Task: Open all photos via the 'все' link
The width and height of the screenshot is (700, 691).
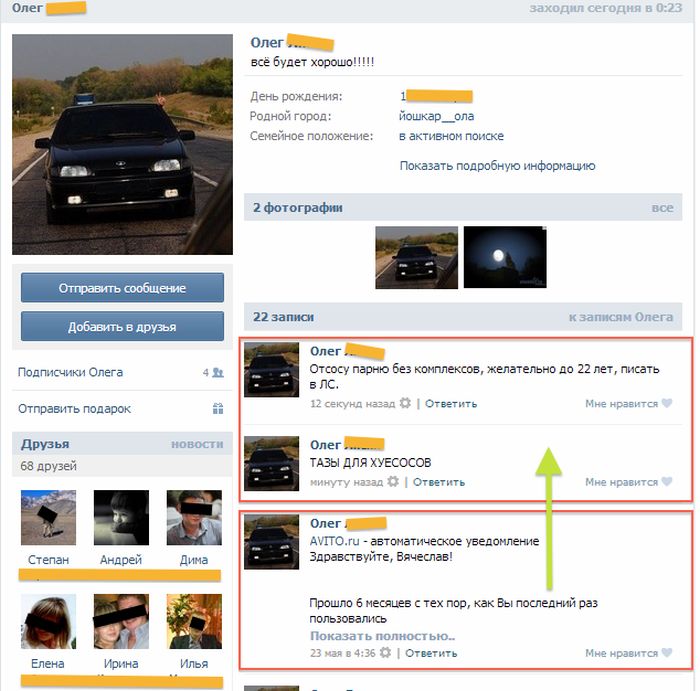Action: (x=662, y=208)
